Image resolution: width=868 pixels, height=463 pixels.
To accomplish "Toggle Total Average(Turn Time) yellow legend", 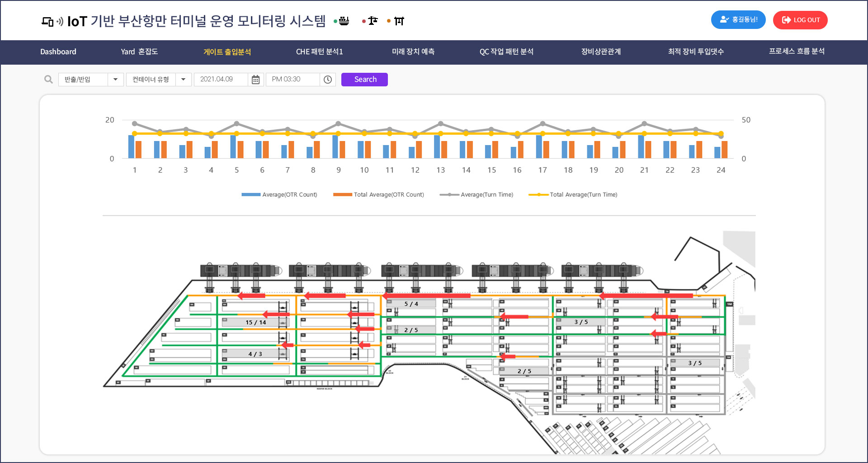I will tap(573, 195).
